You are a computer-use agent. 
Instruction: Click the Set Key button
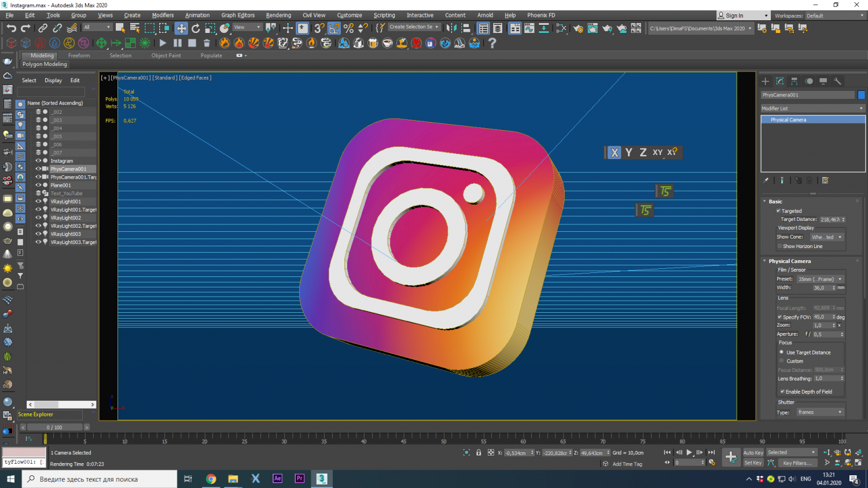pyautogui.click(x=753, y=463)
